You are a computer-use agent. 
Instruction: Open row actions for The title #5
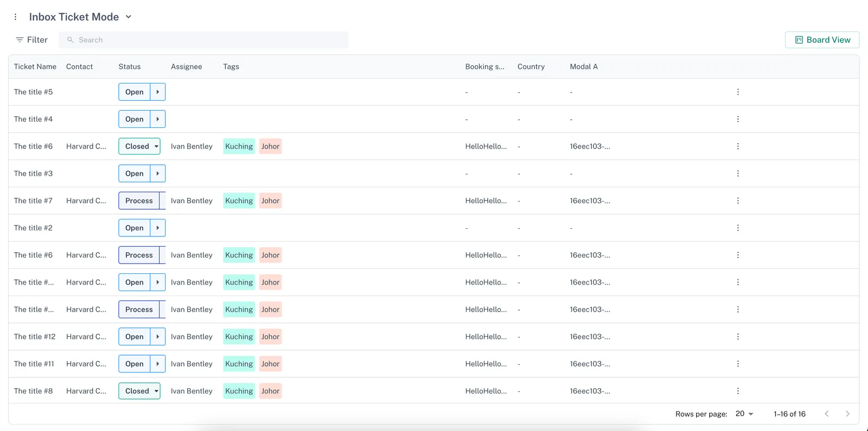click(x=738, y=92)
